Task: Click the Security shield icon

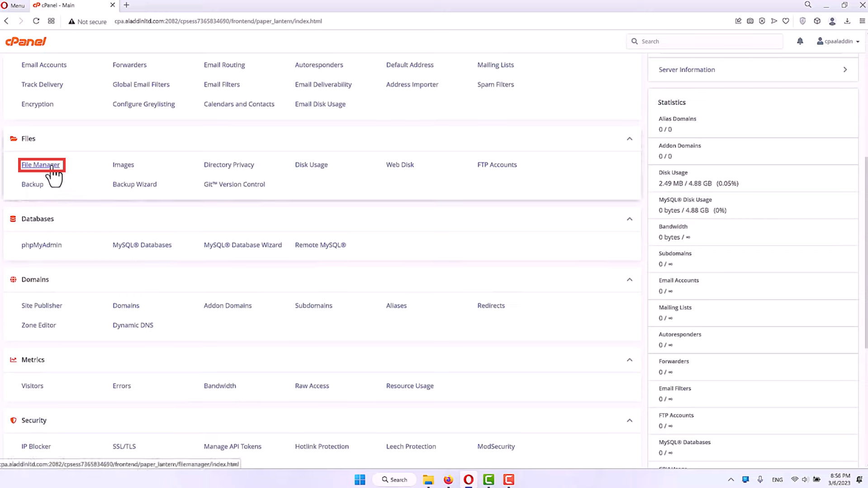Action: click(13, 421)
